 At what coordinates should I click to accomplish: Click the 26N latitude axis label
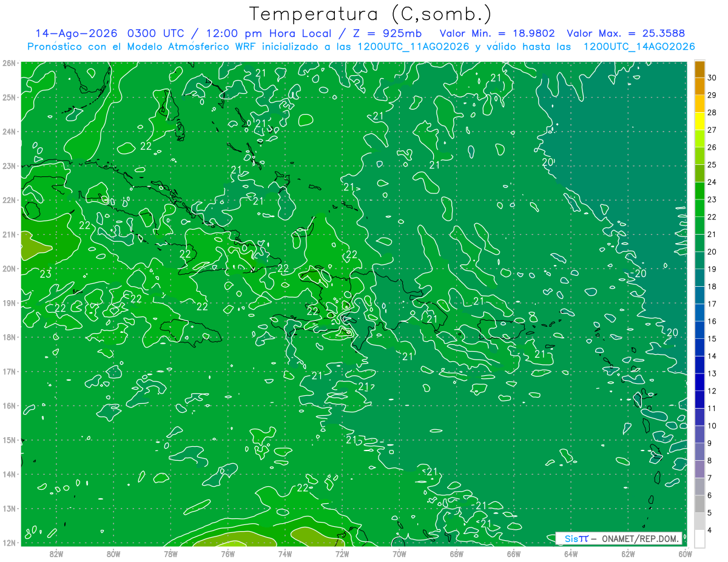click(9, 62)
